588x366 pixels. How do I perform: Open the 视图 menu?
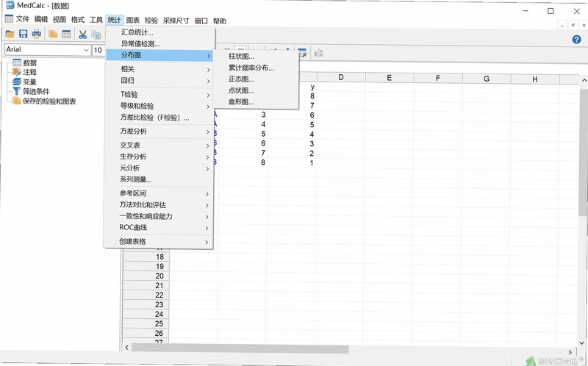60,20
